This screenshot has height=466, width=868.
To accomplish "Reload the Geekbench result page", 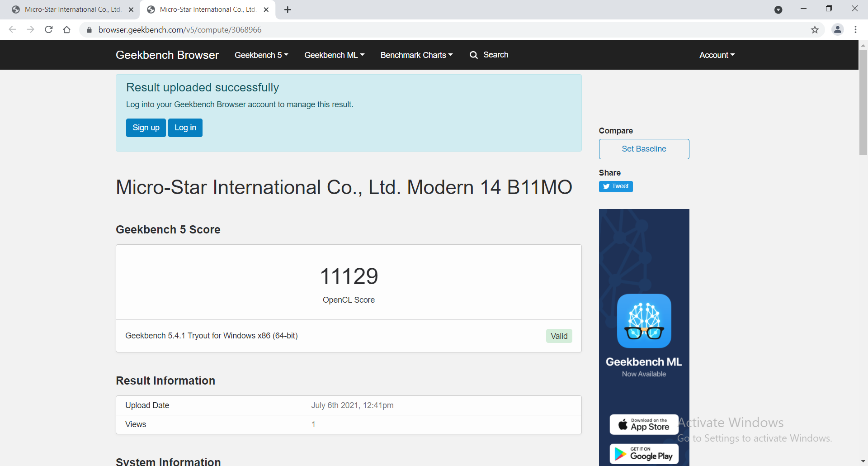I will (x=49, y=30).
